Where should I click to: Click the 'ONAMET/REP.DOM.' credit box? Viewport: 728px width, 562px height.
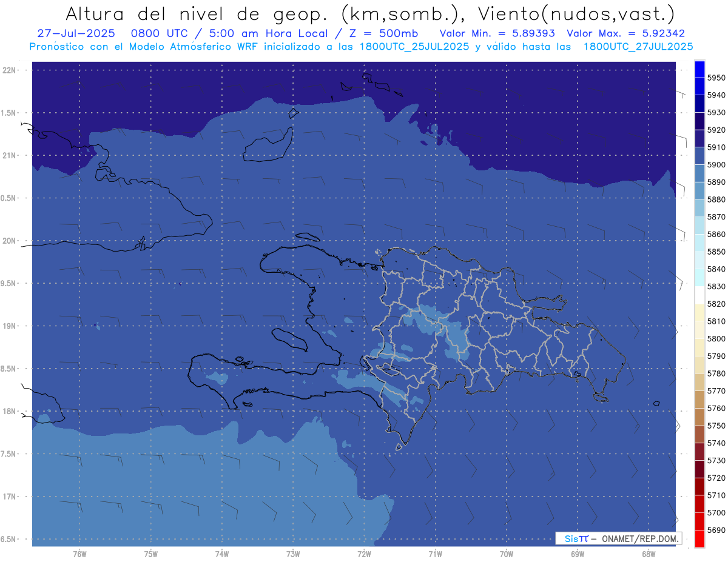[x=618, y=538]
